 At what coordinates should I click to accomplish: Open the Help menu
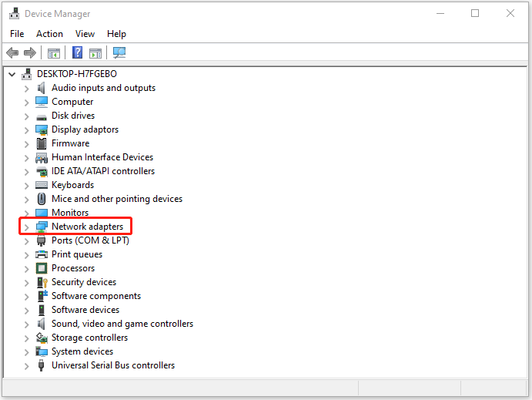point(116,34)
